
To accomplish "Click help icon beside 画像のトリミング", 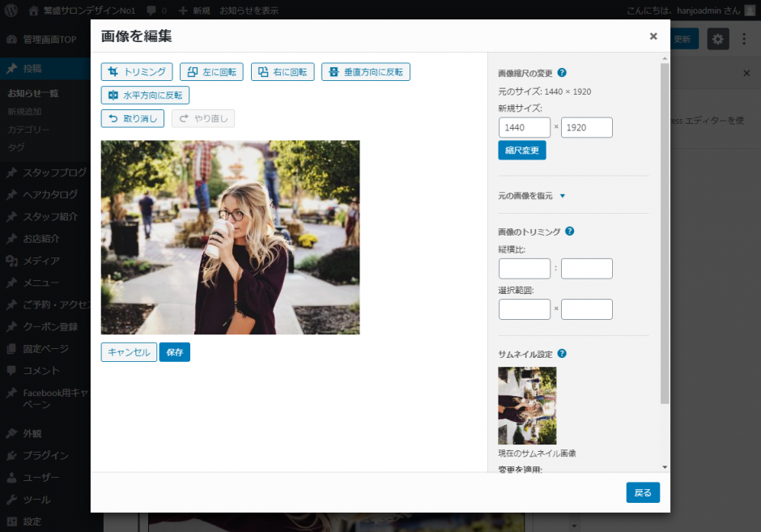I will (569, 232).
